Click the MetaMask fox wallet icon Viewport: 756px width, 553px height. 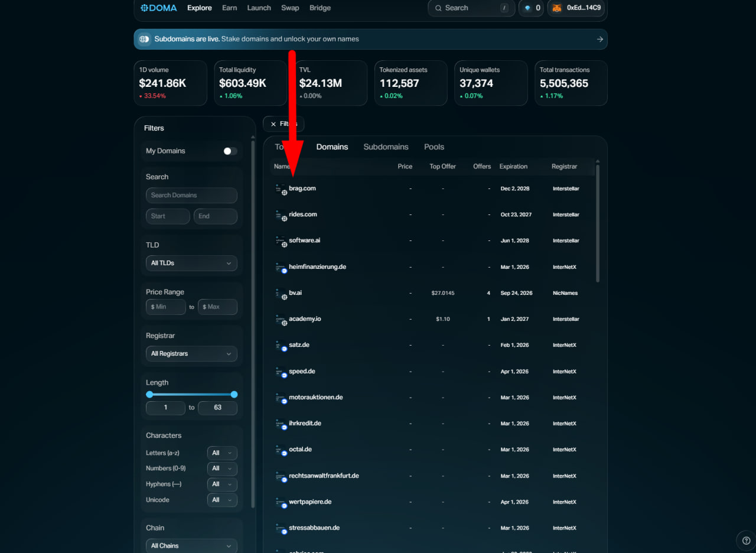coord(556,8)
